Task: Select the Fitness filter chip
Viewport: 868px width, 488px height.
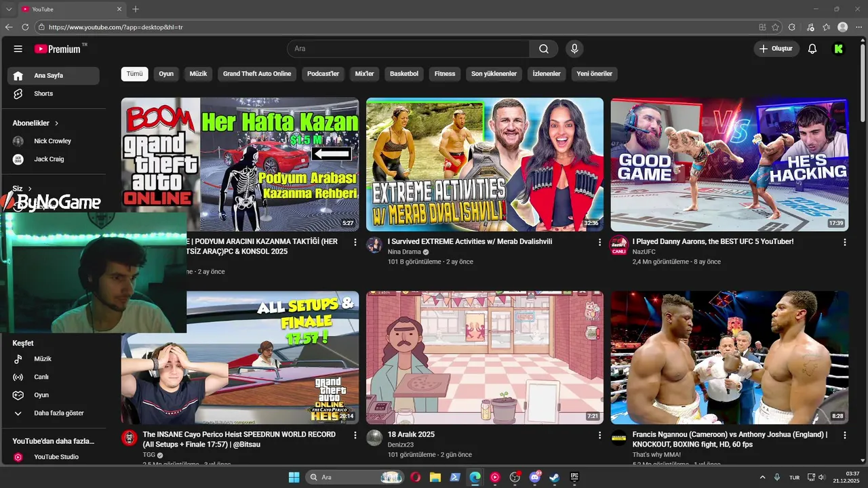Action: (x=445, y=74)
